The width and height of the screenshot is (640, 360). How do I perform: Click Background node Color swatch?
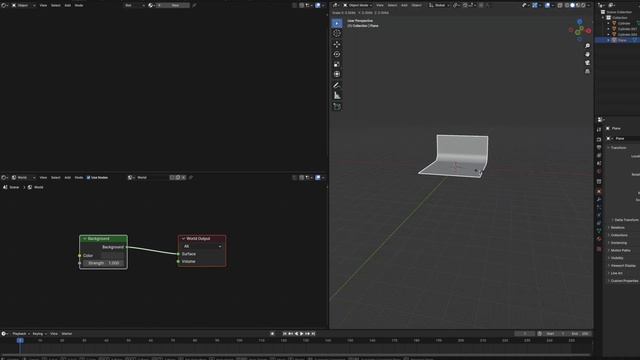point(112,256)
